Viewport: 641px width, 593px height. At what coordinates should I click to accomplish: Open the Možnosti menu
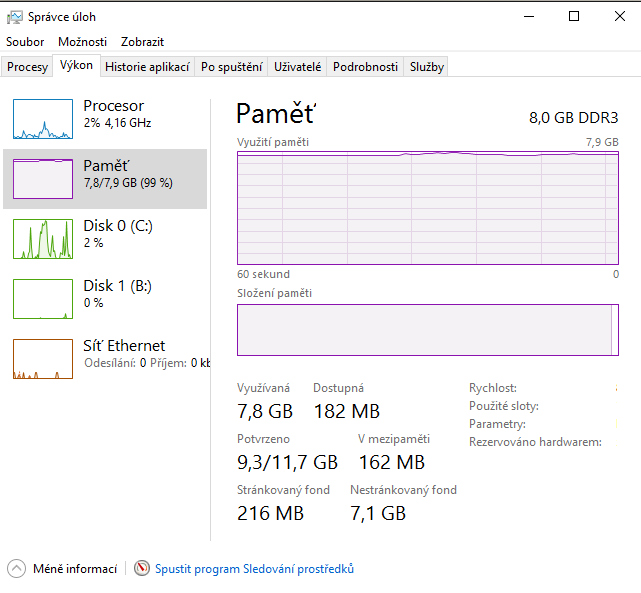82,42
